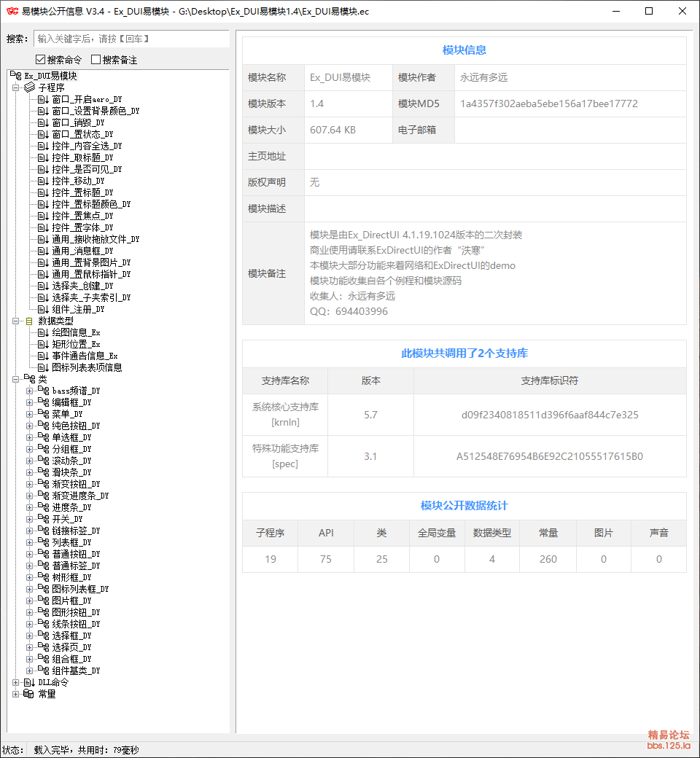Image resolution: width=700 pixels, height=758 pixels.
Task: Enable the 搜索备注 checkbox
Action: click(x=96, y=60)
